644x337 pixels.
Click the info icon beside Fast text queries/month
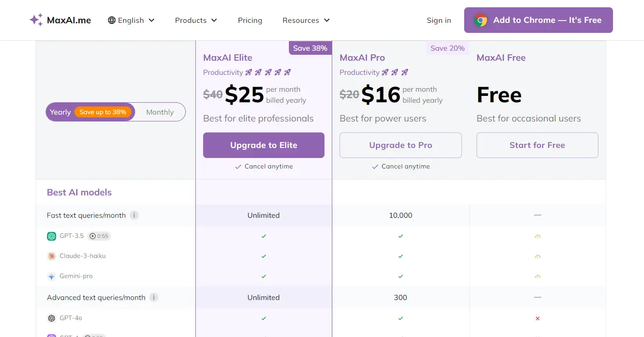(134, 215)
